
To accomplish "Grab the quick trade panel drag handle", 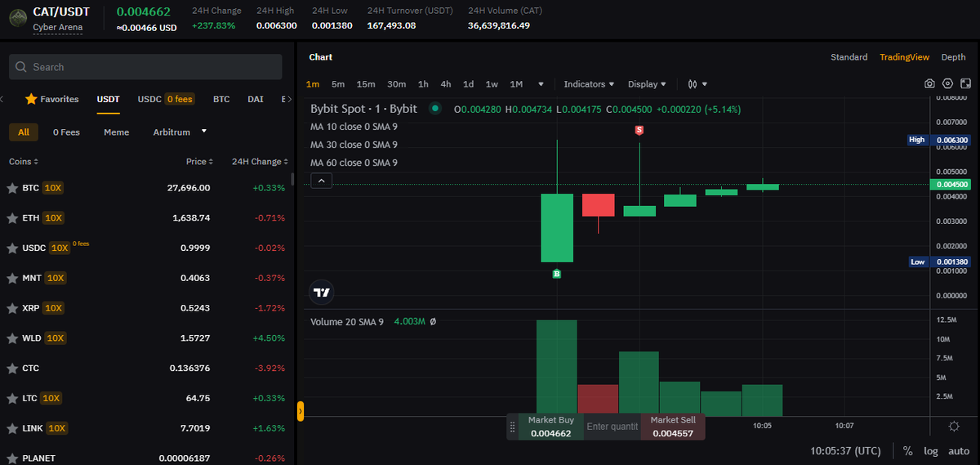I will [x=512, y=427].
